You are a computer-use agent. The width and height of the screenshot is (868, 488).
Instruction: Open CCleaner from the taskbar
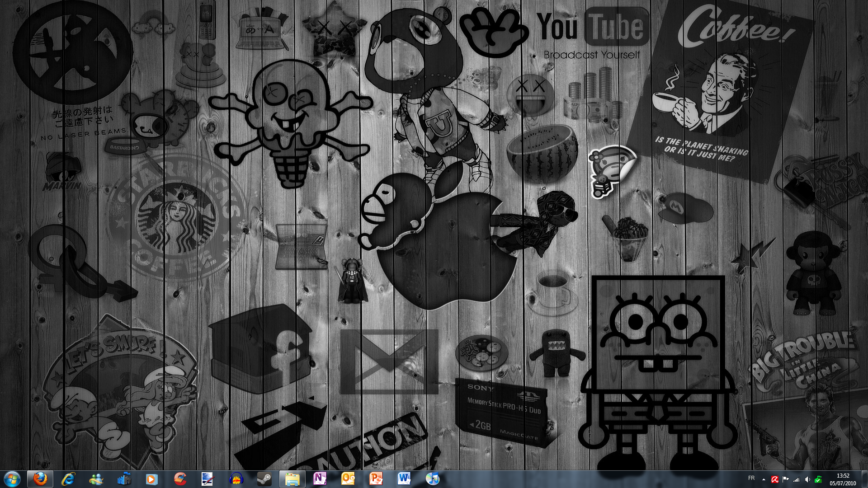click(180, 479)
